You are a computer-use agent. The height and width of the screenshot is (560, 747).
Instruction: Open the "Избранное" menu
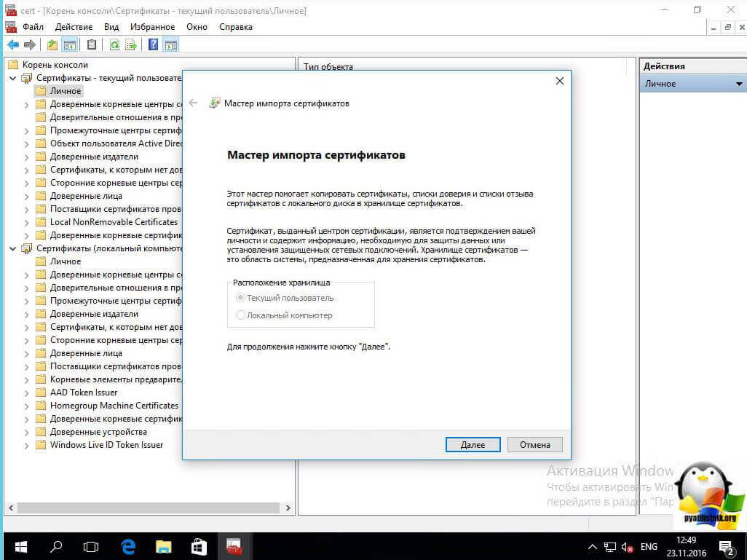coord(152,27)
